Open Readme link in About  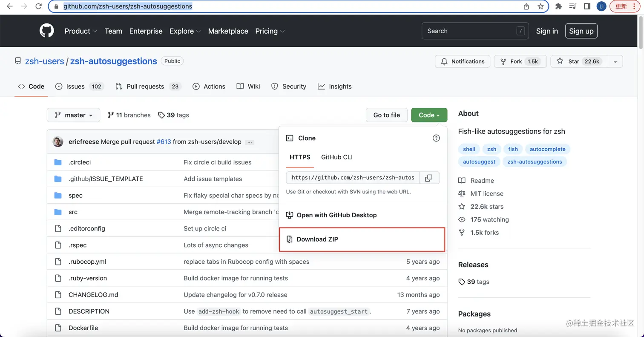point(476,181)
